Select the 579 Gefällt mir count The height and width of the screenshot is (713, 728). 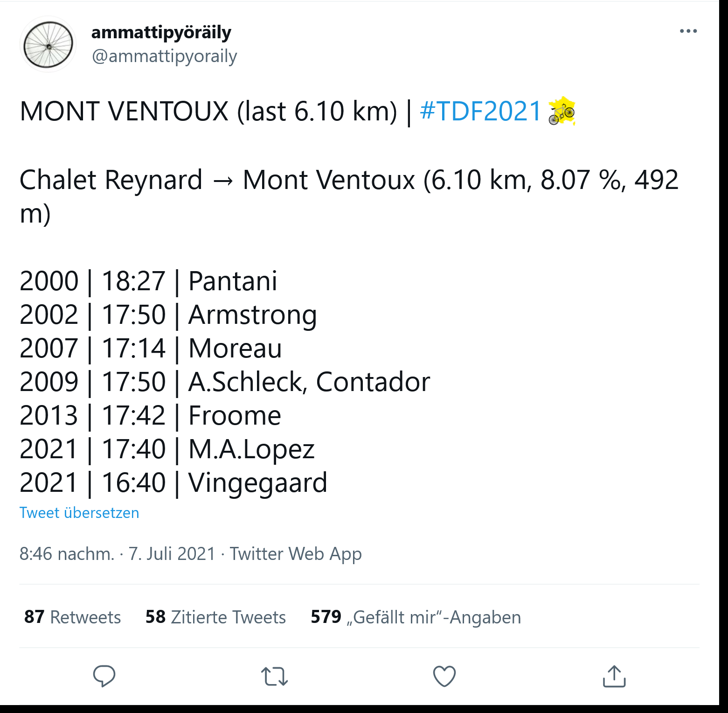tap(415, 616)
